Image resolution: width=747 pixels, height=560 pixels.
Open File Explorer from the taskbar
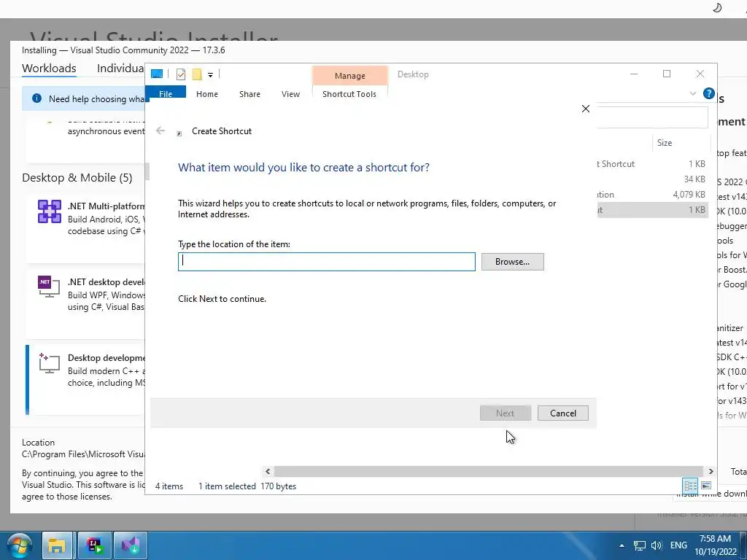click(x=57, y=545)
